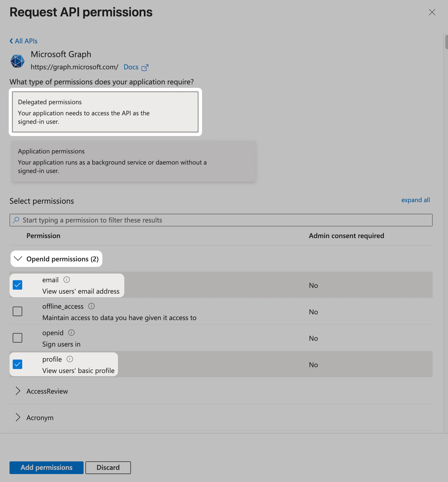The height and width of the screenshot is (482, 448).
Task: Collapse the OpenId permissions section
Action: coord(18,259)
